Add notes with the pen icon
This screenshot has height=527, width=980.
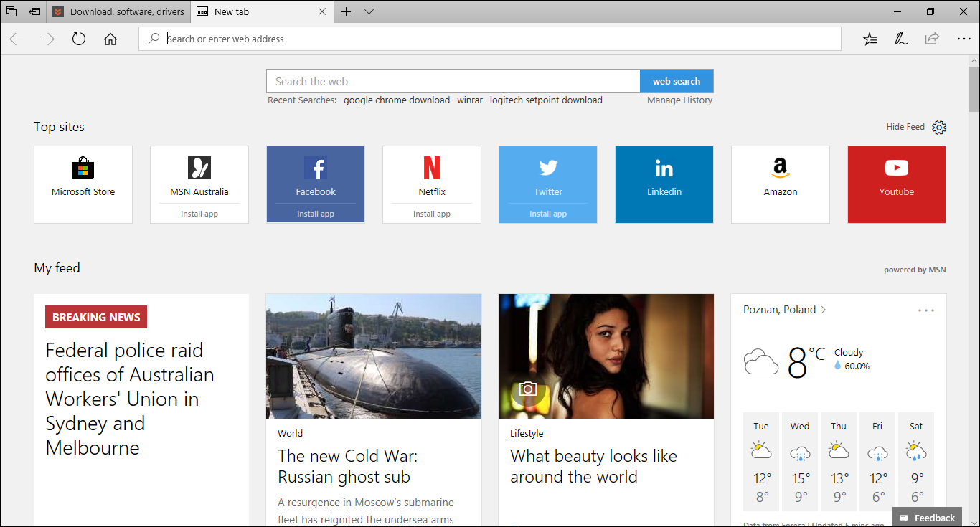click(901, 39)
